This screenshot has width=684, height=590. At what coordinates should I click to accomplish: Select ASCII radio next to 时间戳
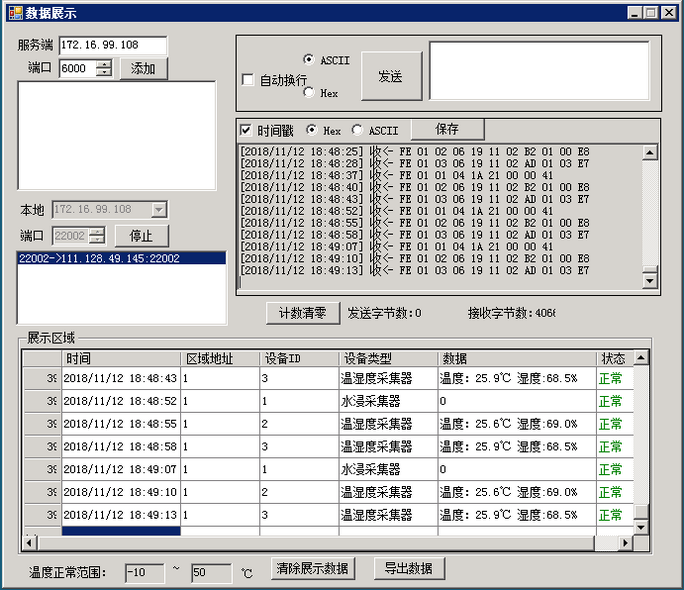358,130
